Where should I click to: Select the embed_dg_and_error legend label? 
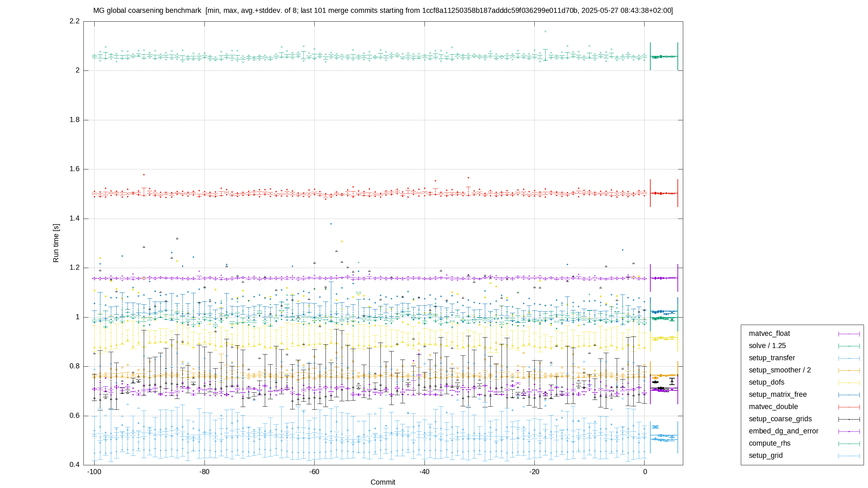pyautogui.click(x=784, y=431)
